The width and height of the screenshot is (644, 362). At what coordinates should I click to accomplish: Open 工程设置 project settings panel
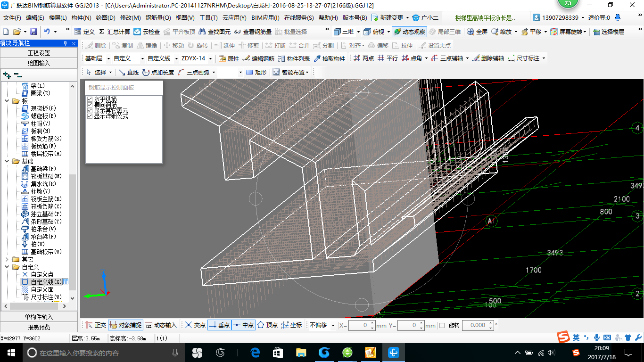click(39, 53)
